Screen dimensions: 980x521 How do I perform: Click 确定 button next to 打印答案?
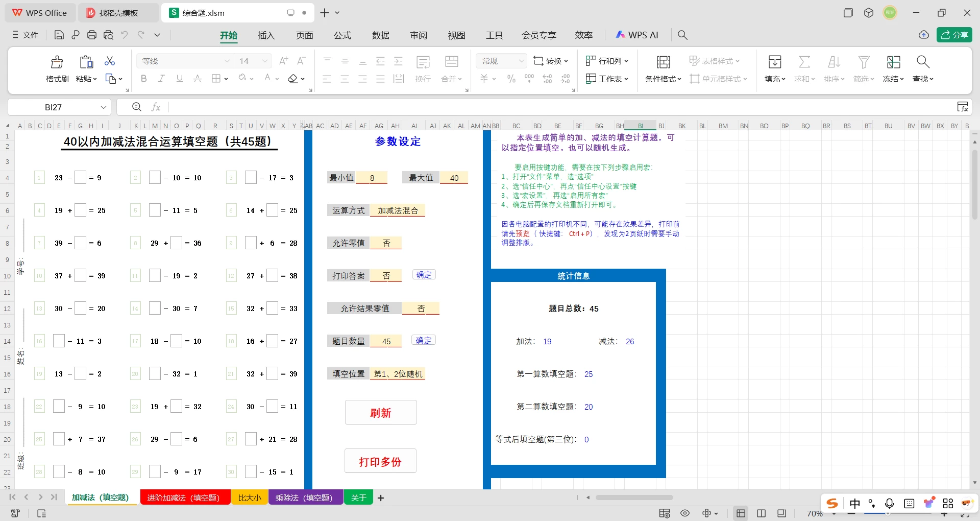[x=424, y=275]
